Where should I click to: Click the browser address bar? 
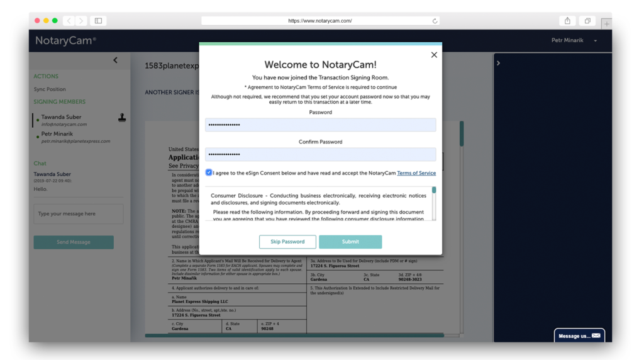320,21
